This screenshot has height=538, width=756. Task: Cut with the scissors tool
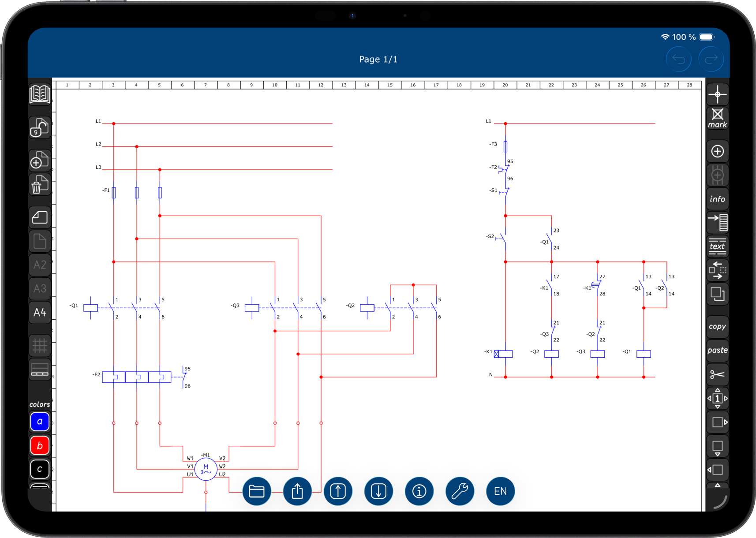pyautogui.click(x=717, y=374)
